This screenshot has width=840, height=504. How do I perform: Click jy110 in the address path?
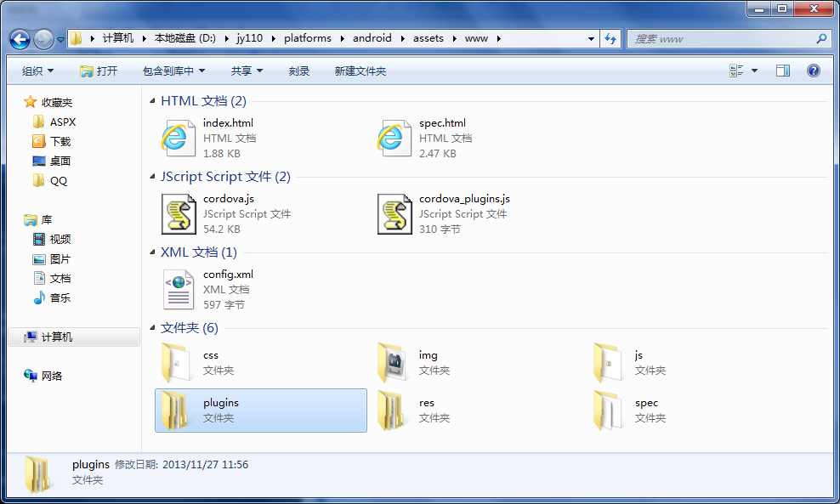click(x=250, y=38)
